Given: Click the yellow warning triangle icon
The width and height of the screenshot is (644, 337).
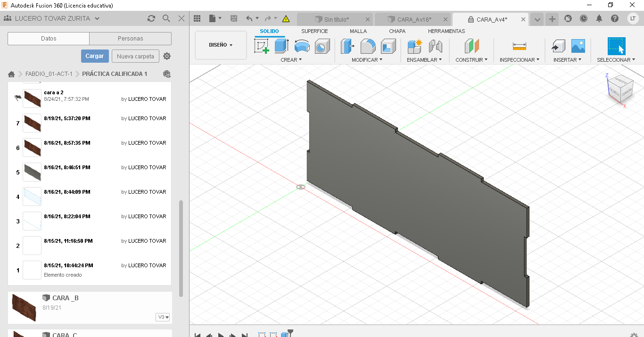Looking at the screenshot, I should pyautogui.click(x=286, y=19).
